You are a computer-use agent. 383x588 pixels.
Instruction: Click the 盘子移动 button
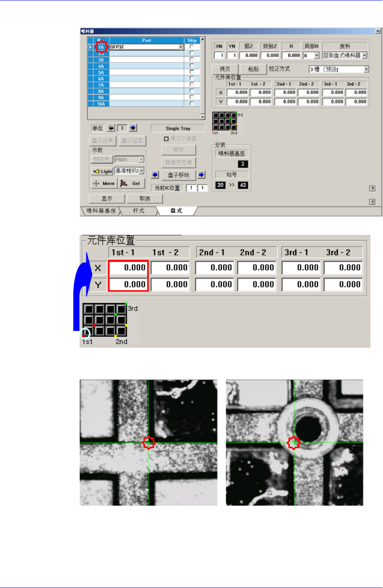(179, 175)
